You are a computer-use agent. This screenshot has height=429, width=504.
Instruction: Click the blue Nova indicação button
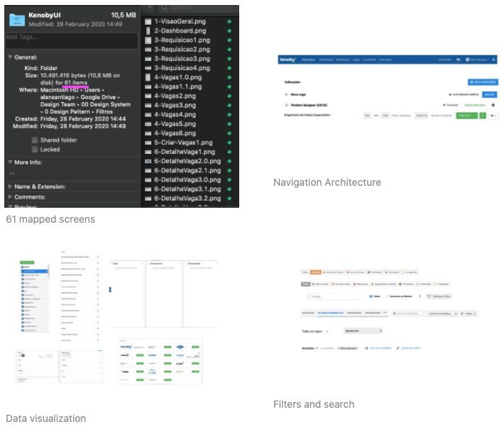point(483,82)
